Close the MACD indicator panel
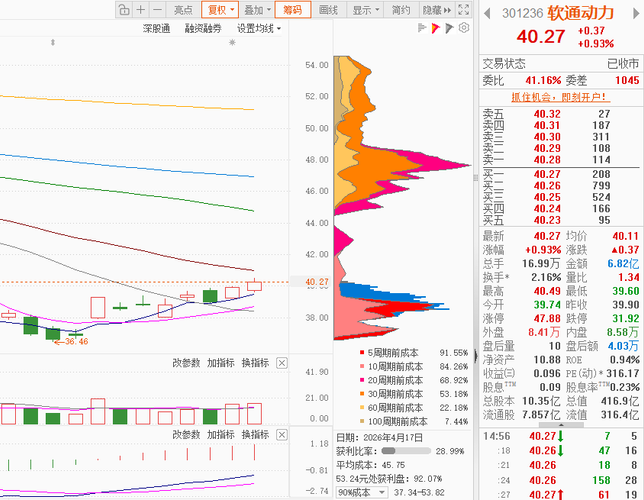The height and width of the screenshot is (500, 644). 282,435
